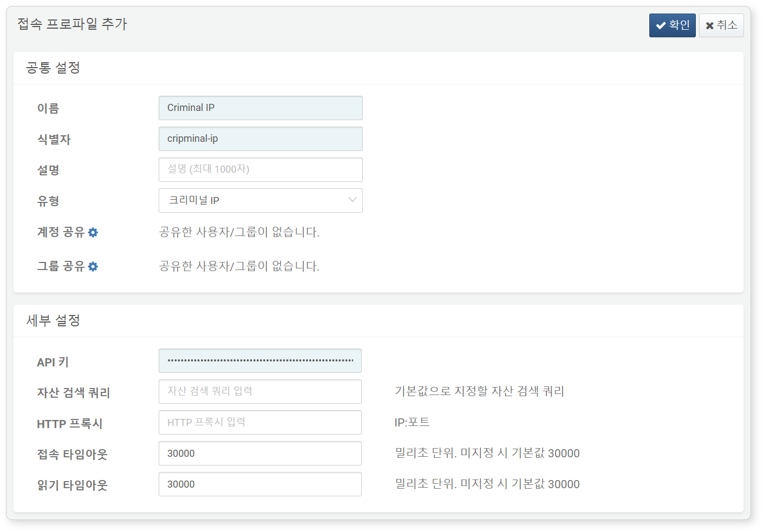Viewport: 763px width, 532px height.
Task: Edit the 읽기 타임아웃 value 30000
Action: [x=260, y=484]
